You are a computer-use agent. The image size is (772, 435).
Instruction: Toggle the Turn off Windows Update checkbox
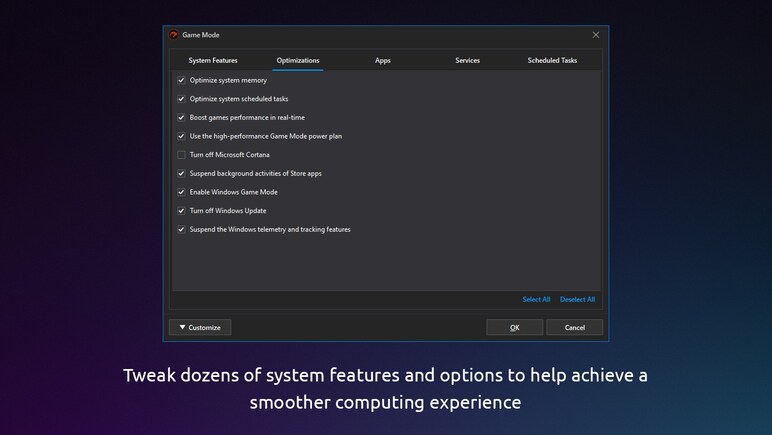click(x=181, y=211)
